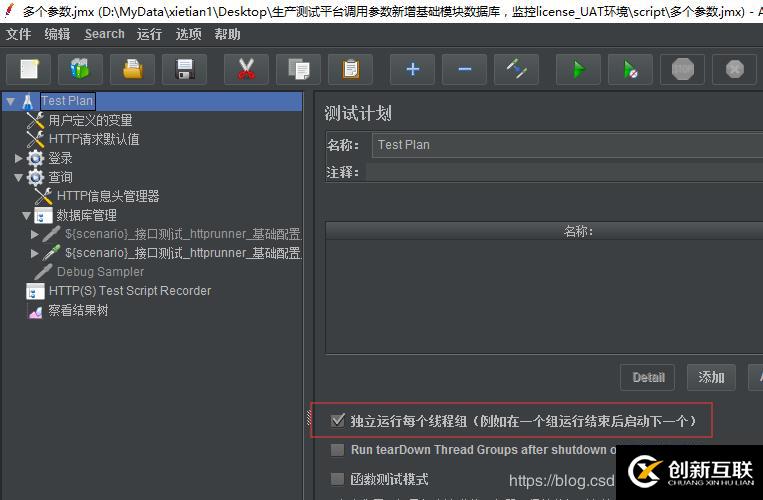Click the New test plan toolbar icon
The image size is (763, 500).
coord(29,69)
